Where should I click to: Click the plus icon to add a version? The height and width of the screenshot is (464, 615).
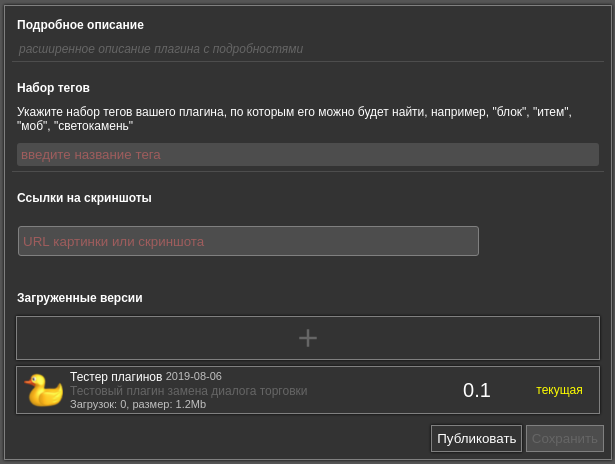(x=308, y=338)
